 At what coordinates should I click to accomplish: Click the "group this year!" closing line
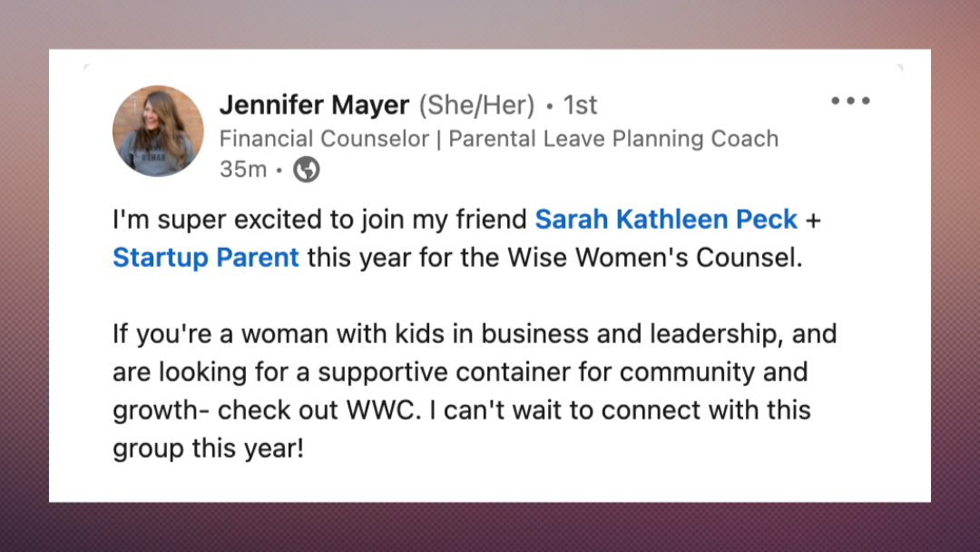click(208, 448)
